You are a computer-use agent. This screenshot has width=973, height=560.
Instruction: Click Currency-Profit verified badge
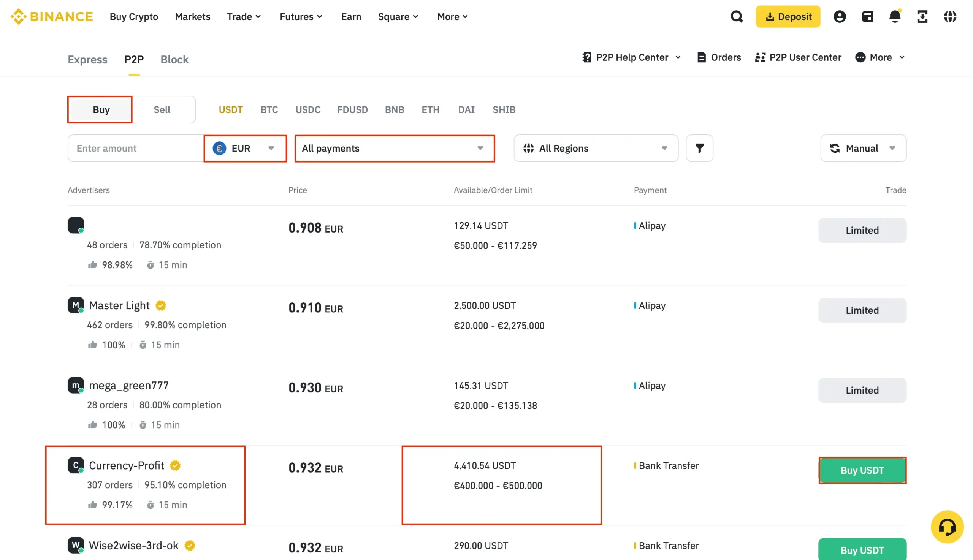tap(175, 465)
